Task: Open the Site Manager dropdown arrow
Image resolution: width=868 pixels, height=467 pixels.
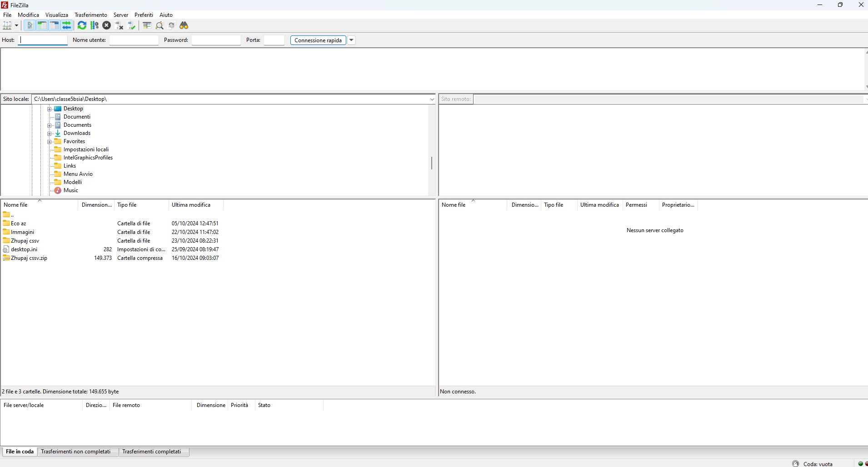Action: click(x=17, y=25)
